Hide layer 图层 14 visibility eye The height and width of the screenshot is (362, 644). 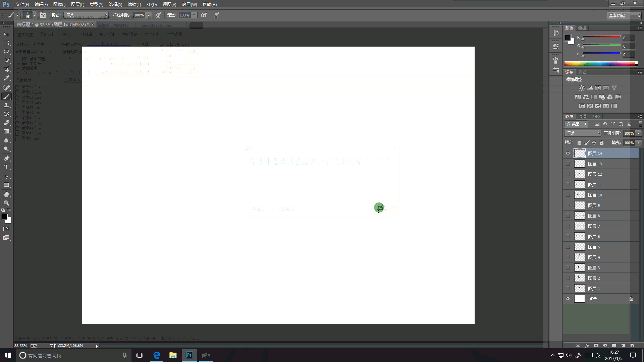pyautogui.click(x=568, y=154)
